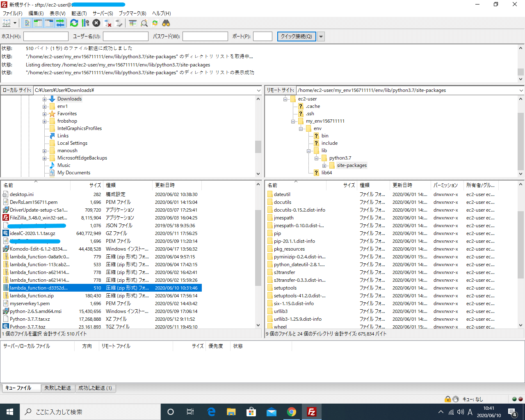Click the magnifier-over-files toolbar icon
This screenshot has width=525, height=420.
144,23
